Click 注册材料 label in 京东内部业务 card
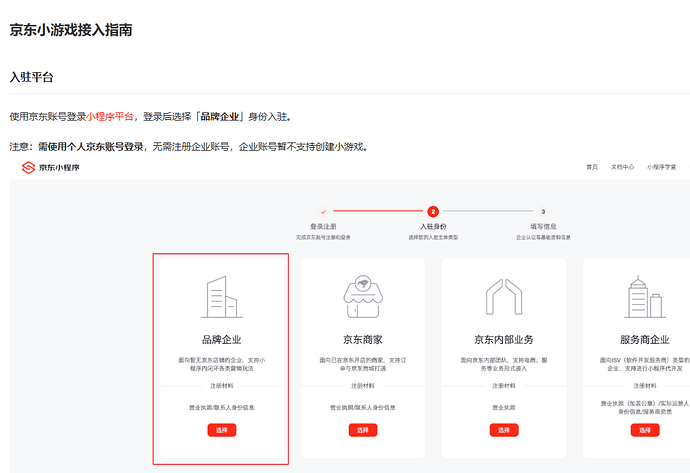This screenshot has width=690, height=473. (x=504, y=386)
